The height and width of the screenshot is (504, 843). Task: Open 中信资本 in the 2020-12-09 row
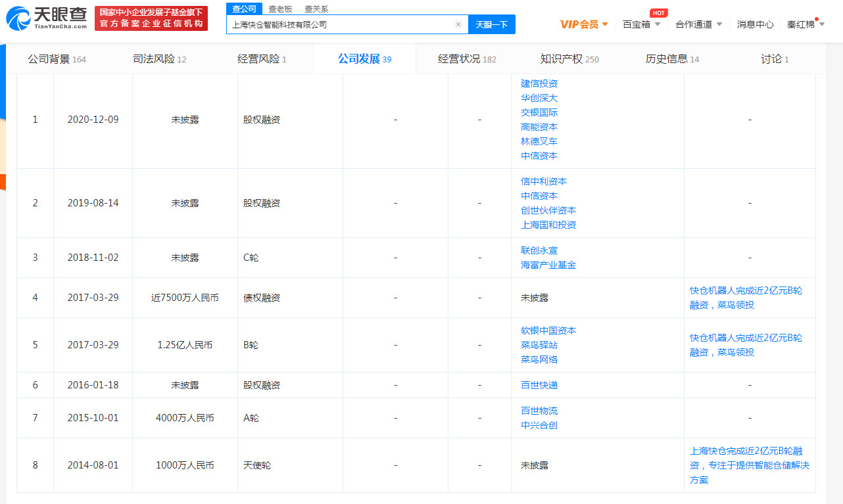coord(539,156)
